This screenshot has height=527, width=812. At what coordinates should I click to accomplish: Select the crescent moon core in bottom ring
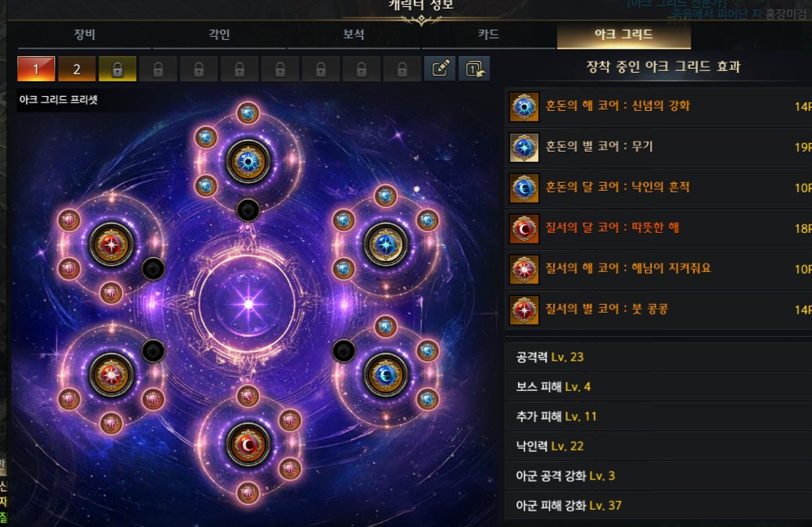248,445
